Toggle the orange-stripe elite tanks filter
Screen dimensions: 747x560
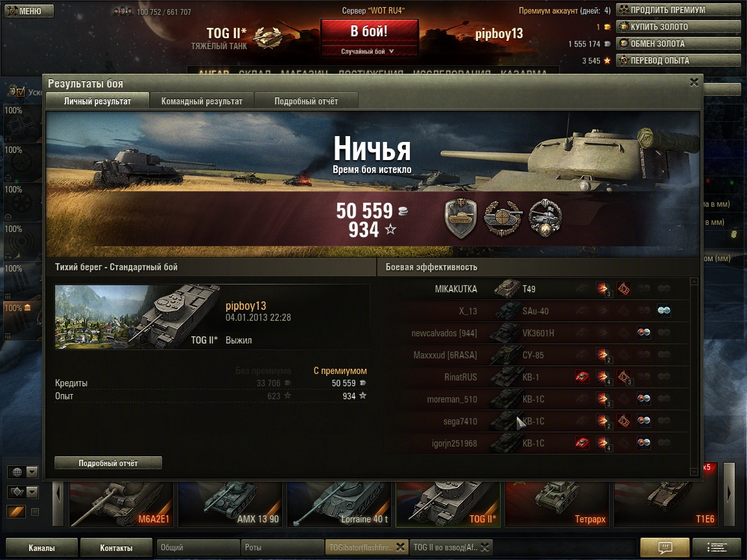click(16, 512)
